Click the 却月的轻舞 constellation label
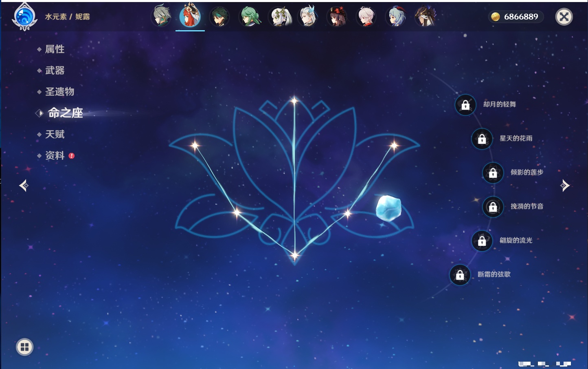The image size is (588, 369). point(500,104)
